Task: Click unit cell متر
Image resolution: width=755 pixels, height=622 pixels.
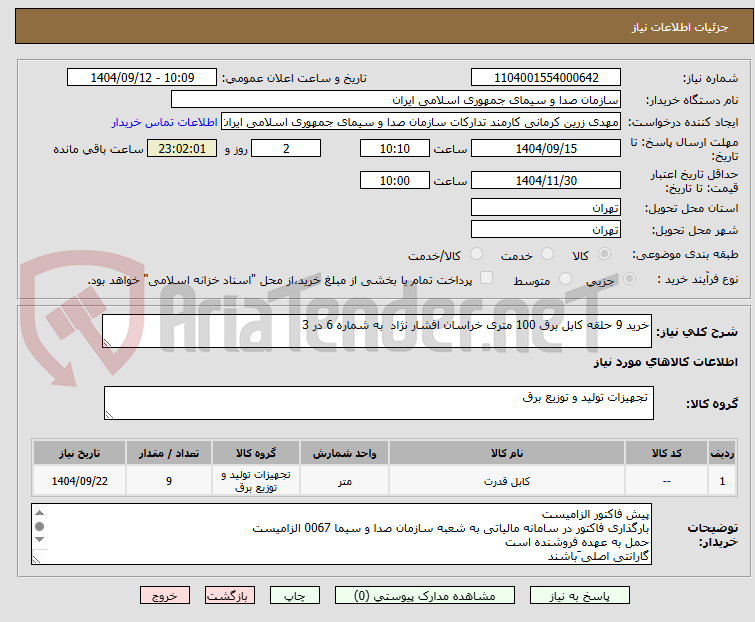Action: tap(344, 481)
